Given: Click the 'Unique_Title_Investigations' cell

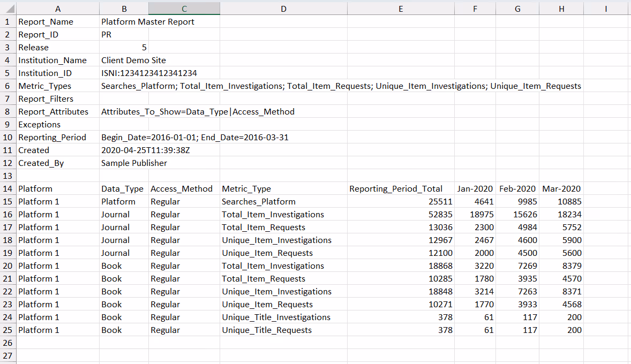Looking at the screenshot, I should (x=283, y=317).
